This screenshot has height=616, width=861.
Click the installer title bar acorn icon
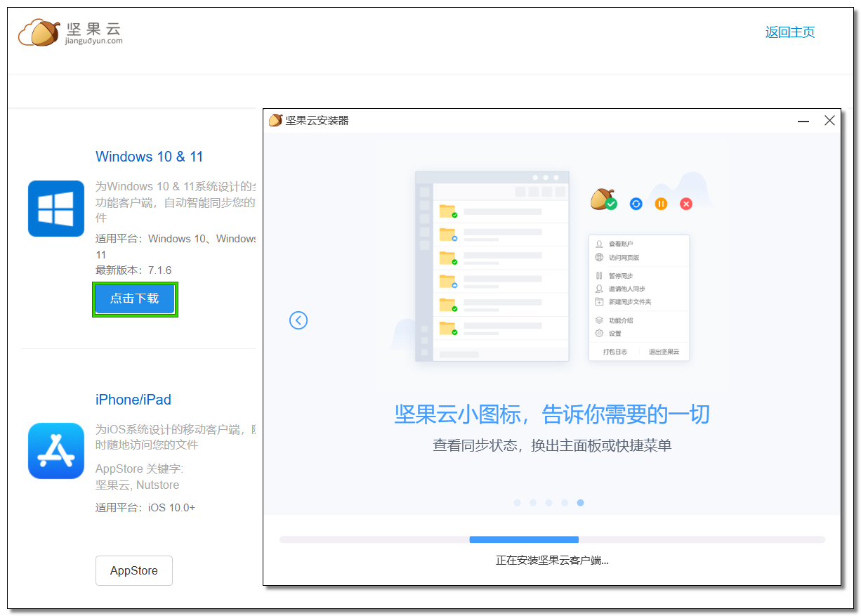pyautogui.click(x=275, y=120)
